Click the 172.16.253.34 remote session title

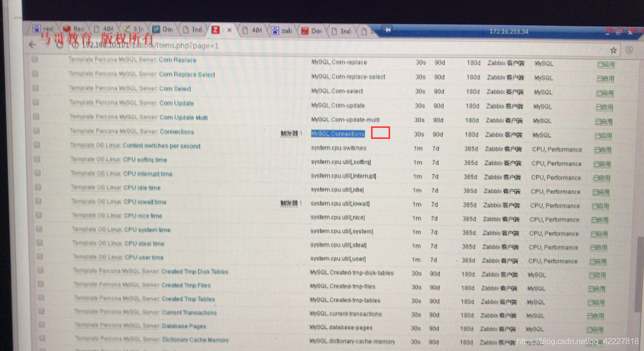(x=508, y=31)
